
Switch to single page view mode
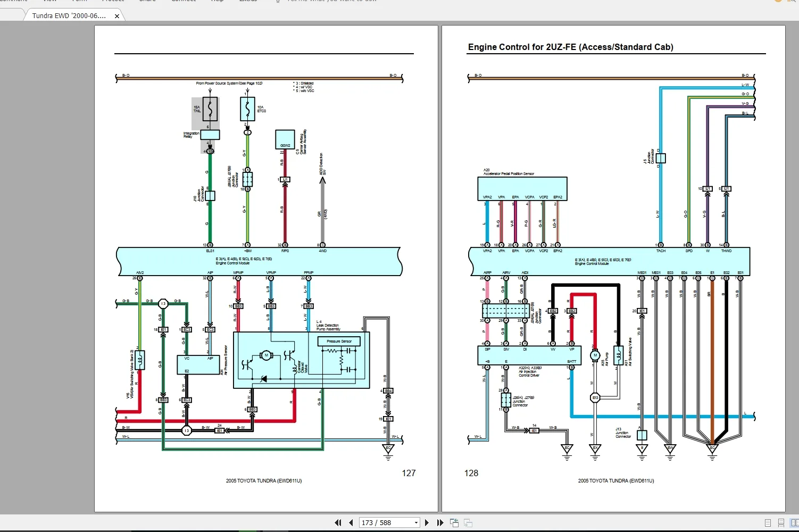[768, 523]
